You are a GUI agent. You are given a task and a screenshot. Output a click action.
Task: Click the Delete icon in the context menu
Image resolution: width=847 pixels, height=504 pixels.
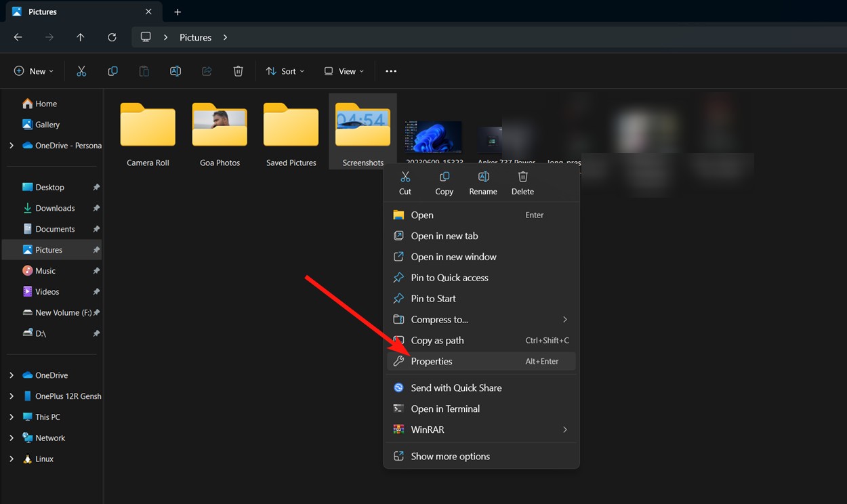(522, 182)
